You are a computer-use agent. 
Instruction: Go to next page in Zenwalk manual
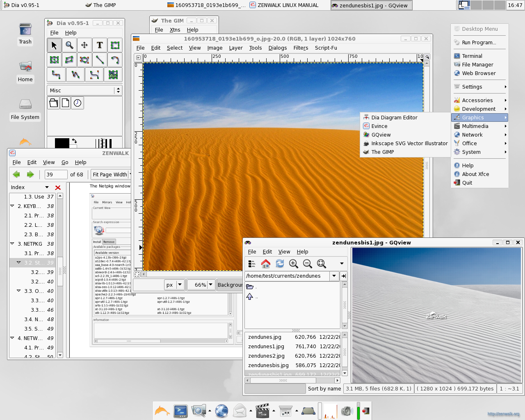pyautogui.click(x=30, y=174)
